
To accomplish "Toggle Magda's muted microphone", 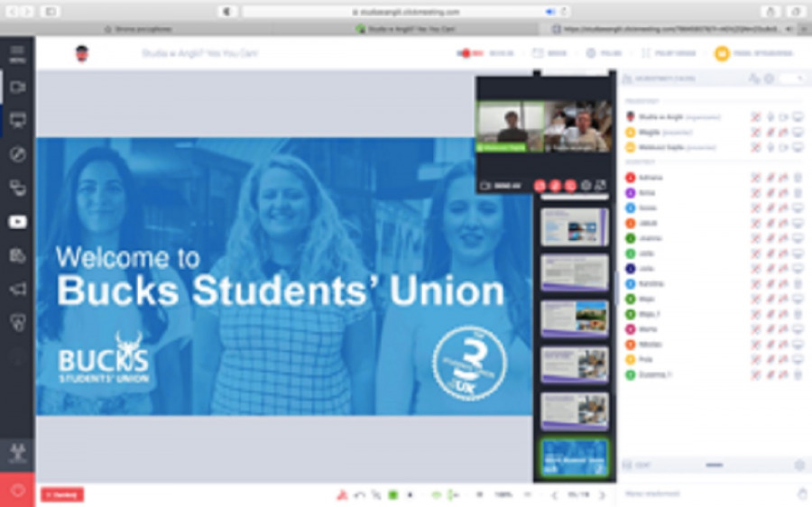I will tap(770, 133).
